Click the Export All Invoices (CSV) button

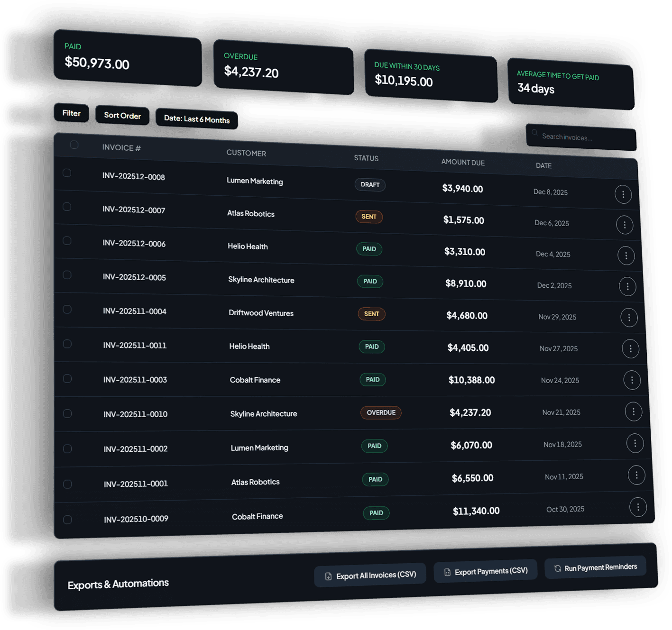(370, 575)
